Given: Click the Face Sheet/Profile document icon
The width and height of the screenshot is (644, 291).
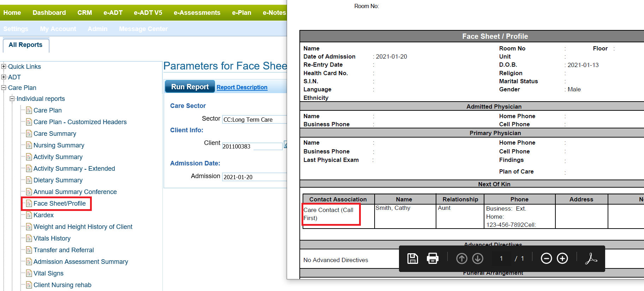Looking at the screenshot, I should (29, 204).
